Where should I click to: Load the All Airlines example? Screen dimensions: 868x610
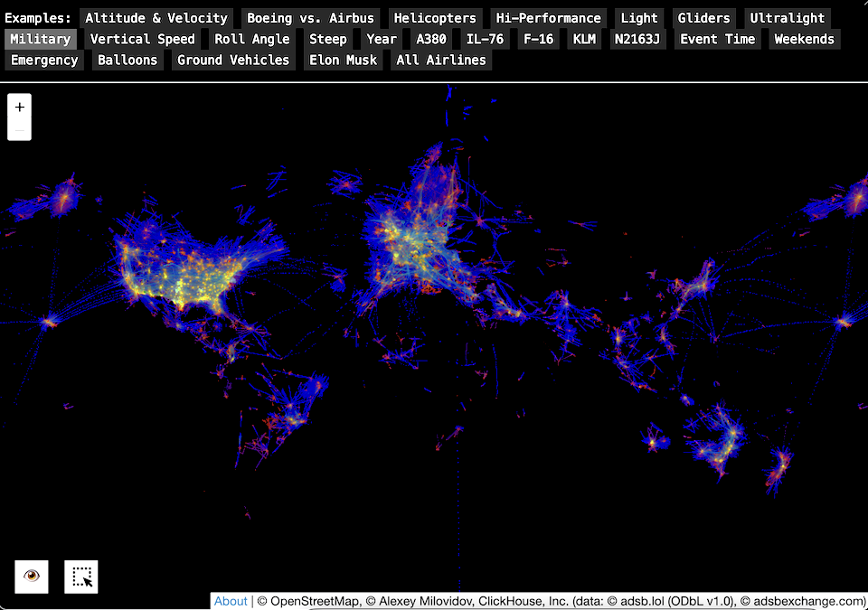point(440,61)
